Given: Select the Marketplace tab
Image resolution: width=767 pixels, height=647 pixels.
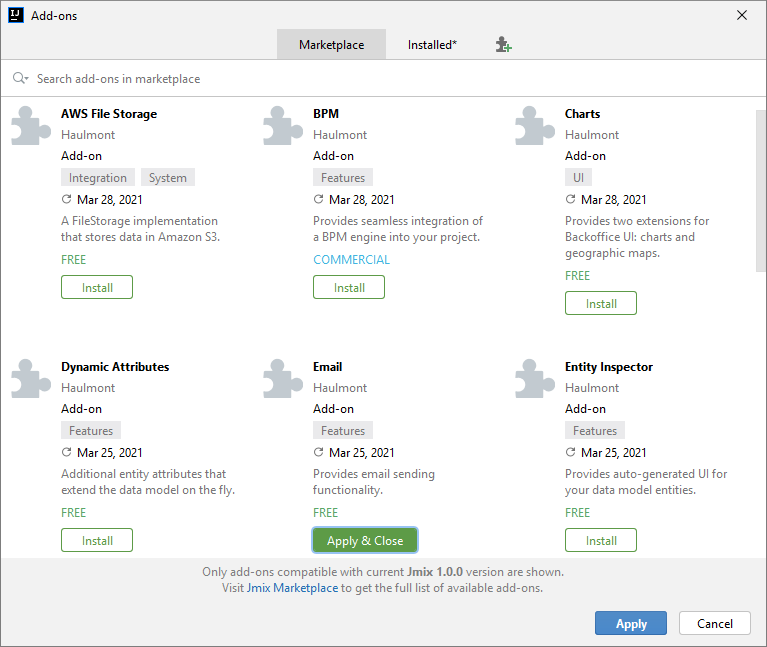Looking at the screenshot, I should [331, 45].
